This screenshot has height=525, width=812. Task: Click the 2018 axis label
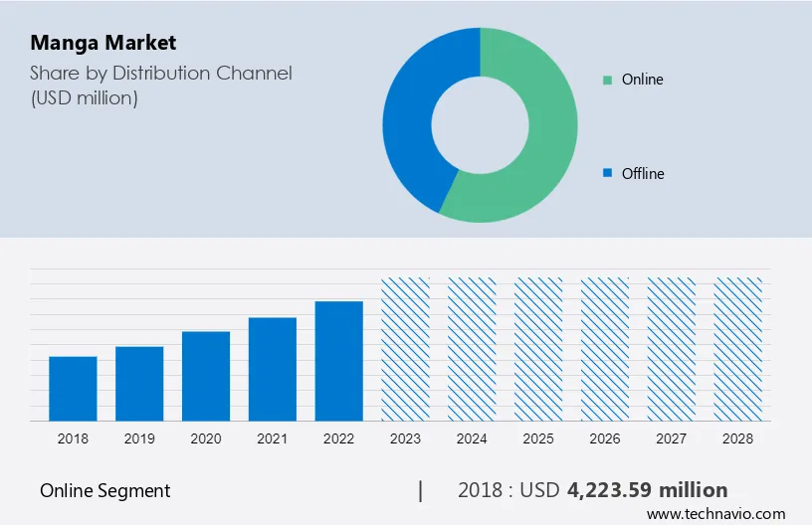point(73,438)
